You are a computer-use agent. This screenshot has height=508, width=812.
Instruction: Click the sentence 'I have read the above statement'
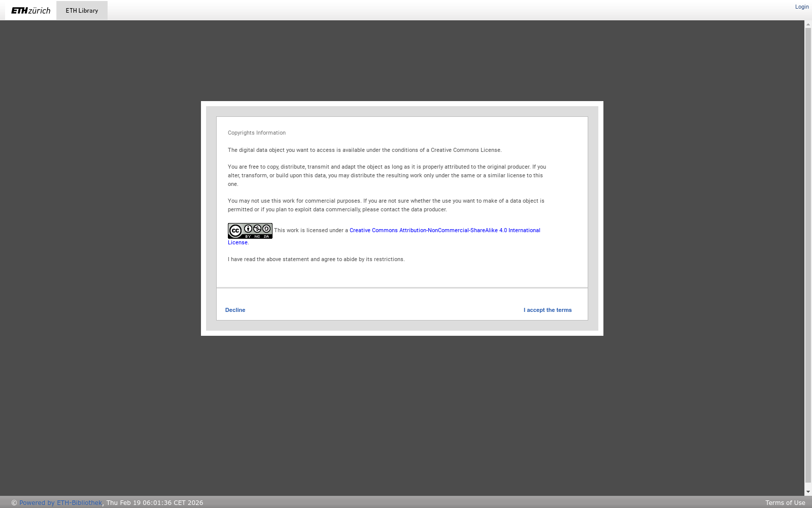[x=316, y=260]
